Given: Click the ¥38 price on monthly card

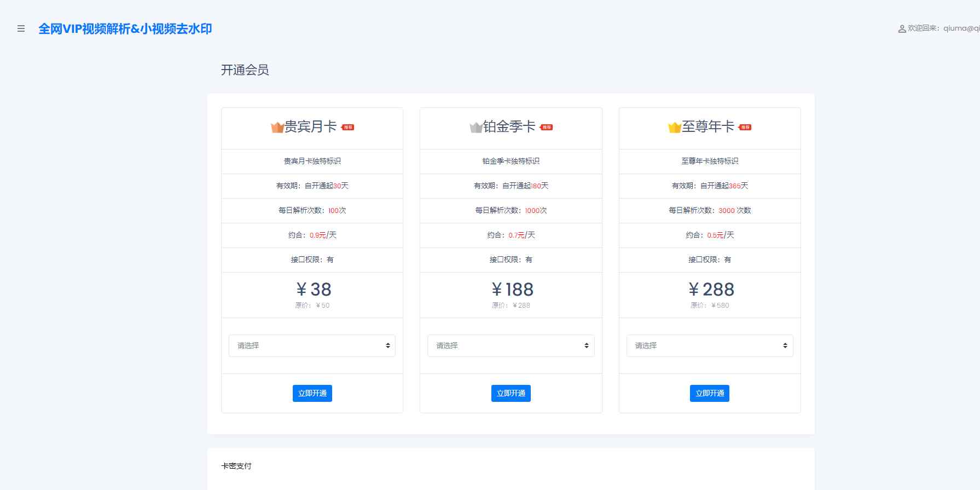Looking at the screenshot, I should tap(314, 289).
